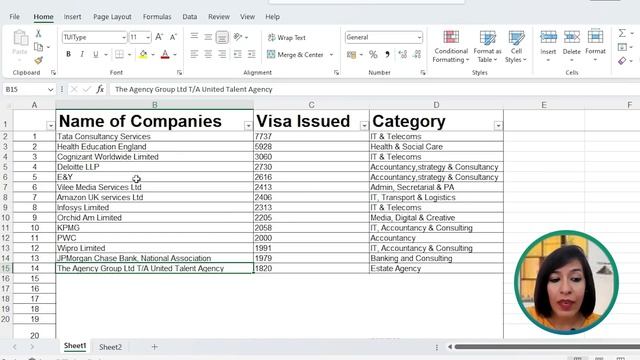
Task: Click the Fill down icon
Action: [x=622, y=47]
